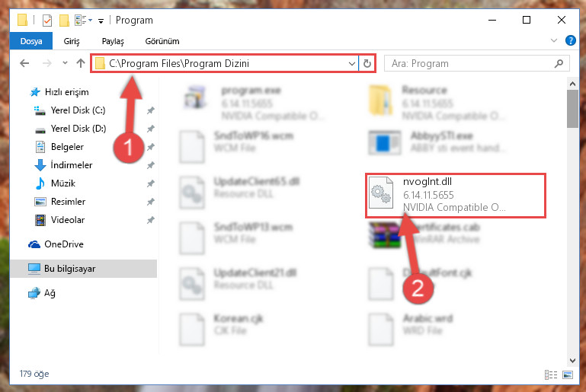
Task: Refresh the current folder view
Action: (x=367, y=63)
